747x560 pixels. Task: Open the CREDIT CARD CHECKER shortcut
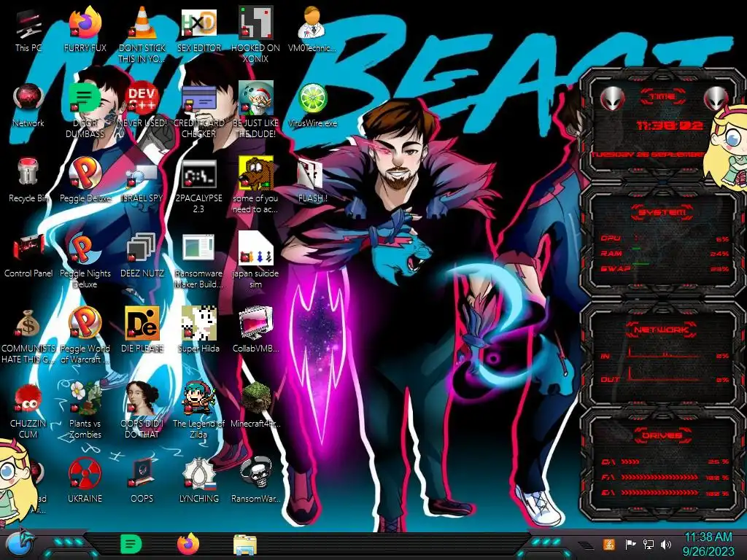198,109
